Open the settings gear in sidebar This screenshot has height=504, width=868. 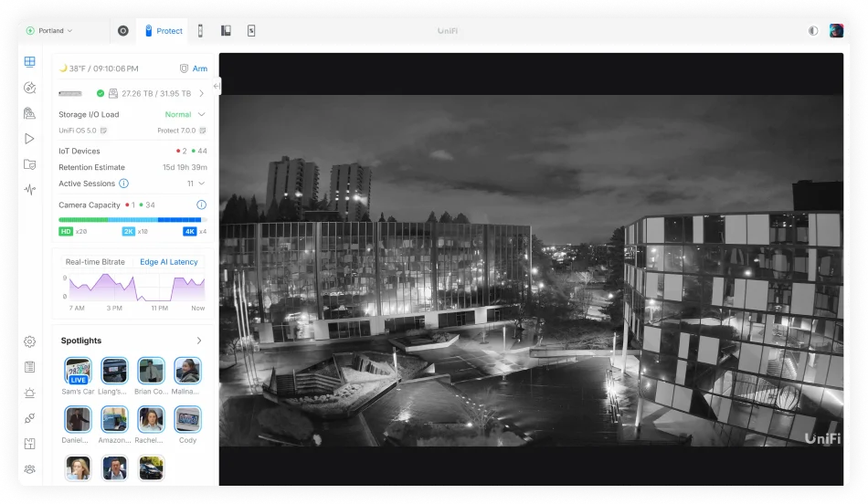tap(30, 341)
